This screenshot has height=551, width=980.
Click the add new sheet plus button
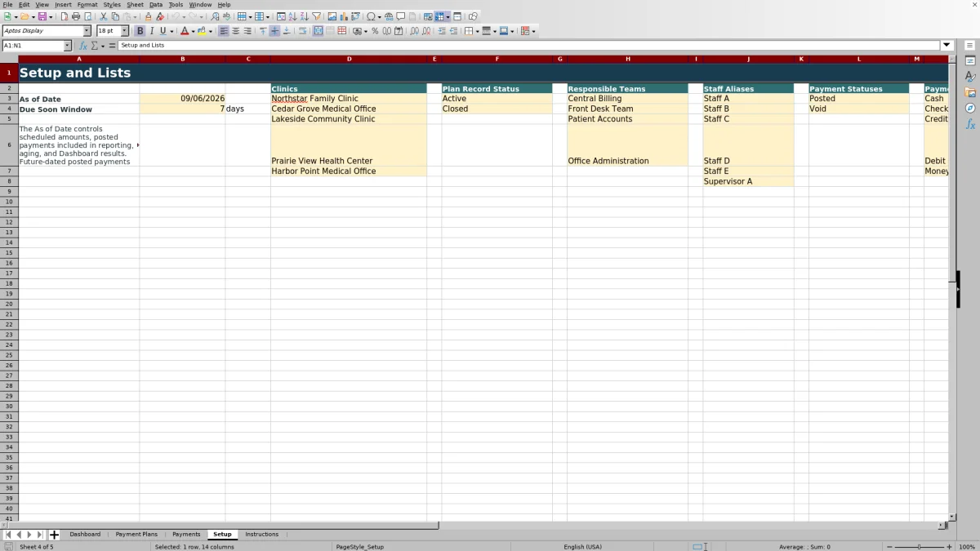[x=54, y=535]
